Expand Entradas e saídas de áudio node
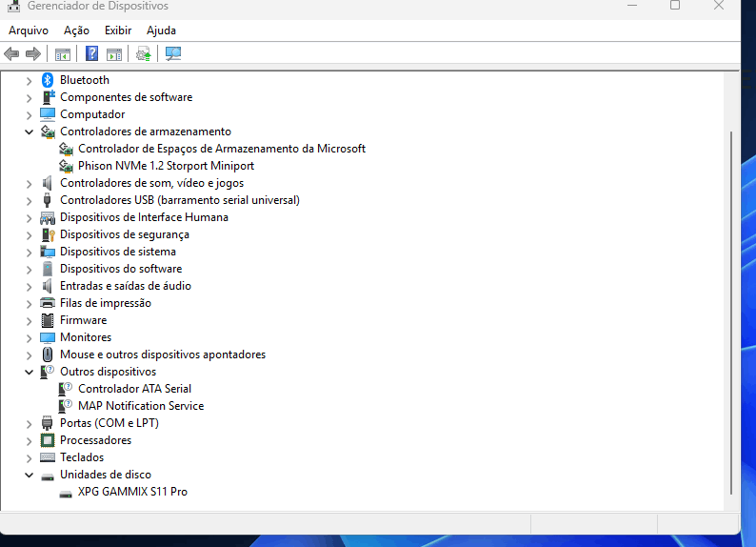 pyautogui.click(x=29, y=287)
